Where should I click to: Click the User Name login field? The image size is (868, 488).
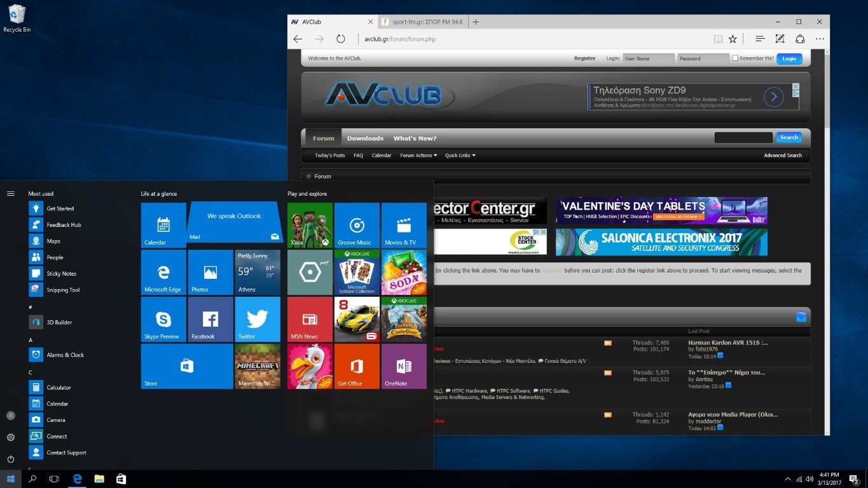coord(648,58)
